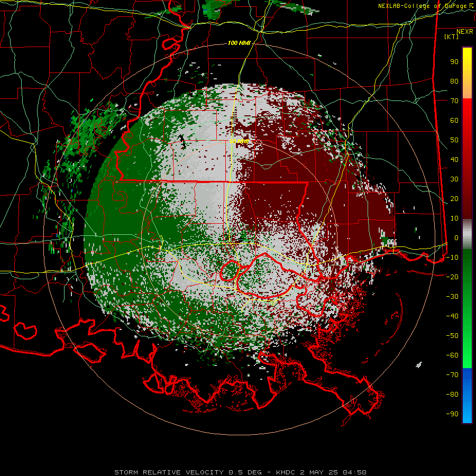Screen dimensions: 476x476
Task: Click the 50 value on the velocity scale
Action: (x=454, y=140)
